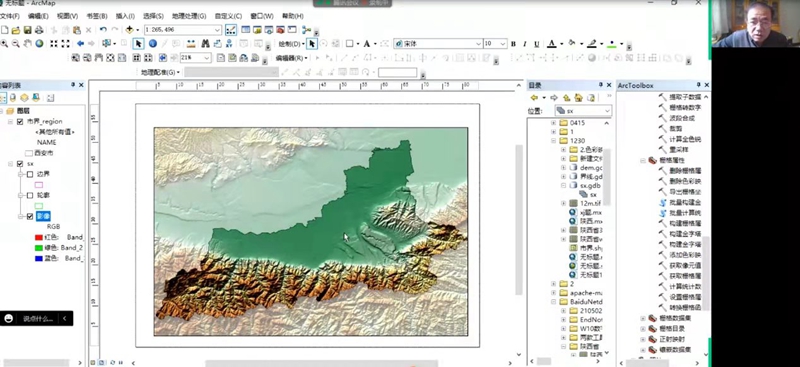Select the Zoom In magnifier tool
Image resolution: width=800 pixels, height=367 pixels.
pyautogui.click(x=4, y=44)
